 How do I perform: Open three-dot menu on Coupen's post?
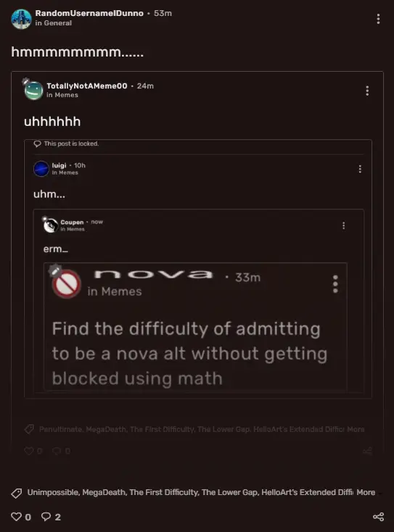(344, 225)
